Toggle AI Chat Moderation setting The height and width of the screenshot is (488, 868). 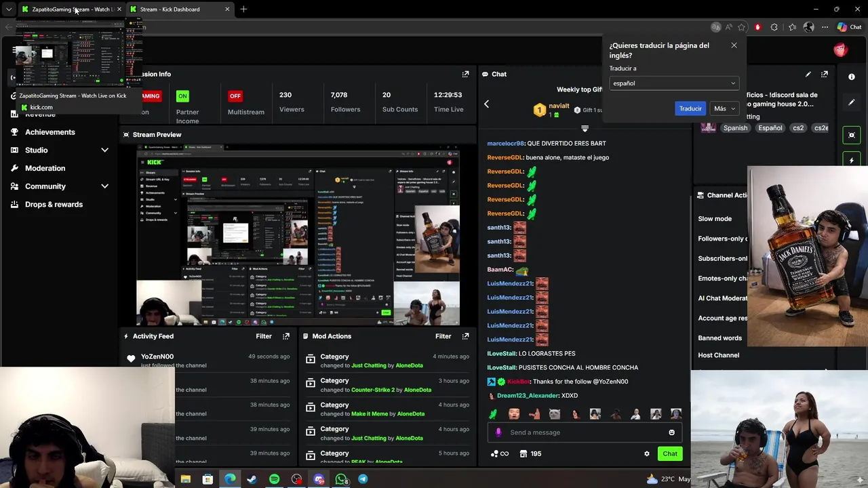pyautogui.click(x=722, y=298)
